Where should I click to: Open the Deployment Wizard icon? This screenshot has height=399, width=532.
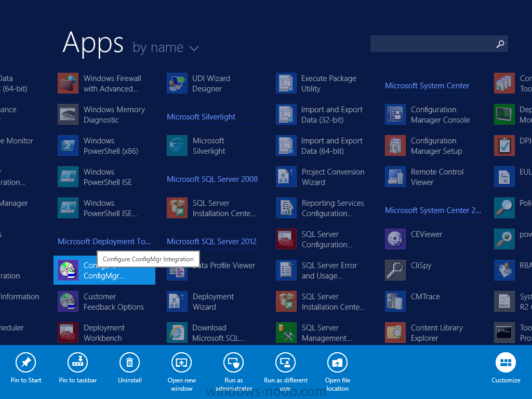point(177,302)
